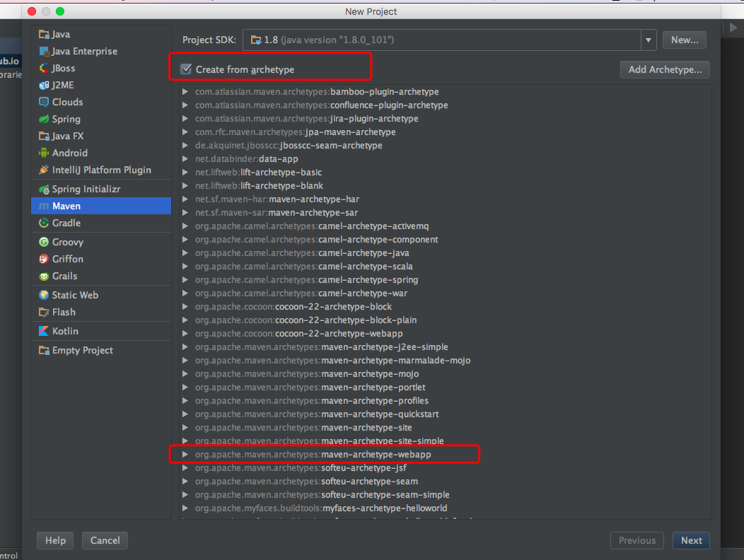
Task: Click the Project SDK 1.8 combo box
Action: (x=449, y=40)
